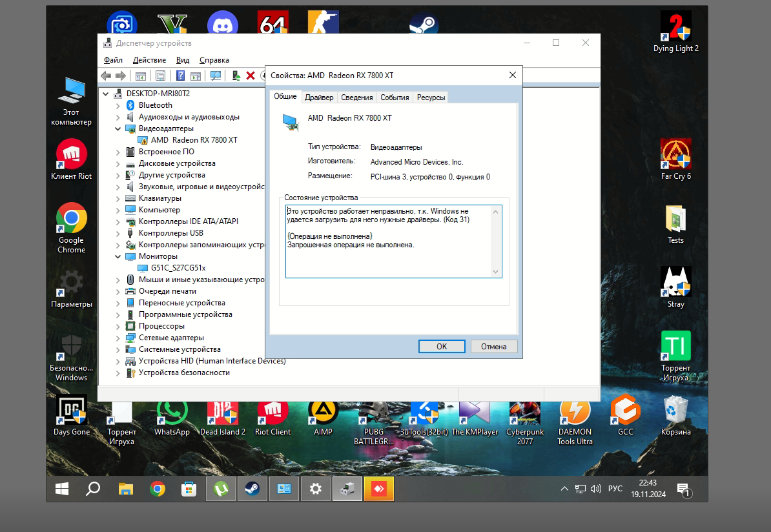Expand the Дисковые устройства category
Screen dimensions: 771x532
pos(118,164)
